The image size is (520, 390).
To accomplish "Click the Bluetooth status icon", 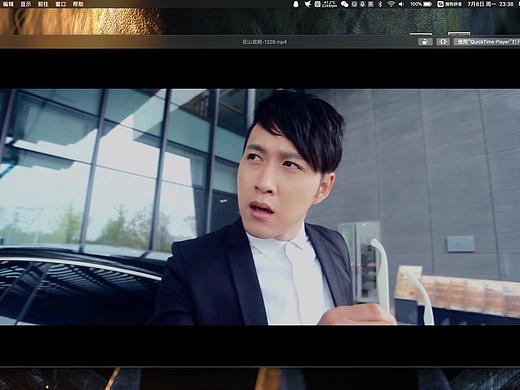I will 380,4.
